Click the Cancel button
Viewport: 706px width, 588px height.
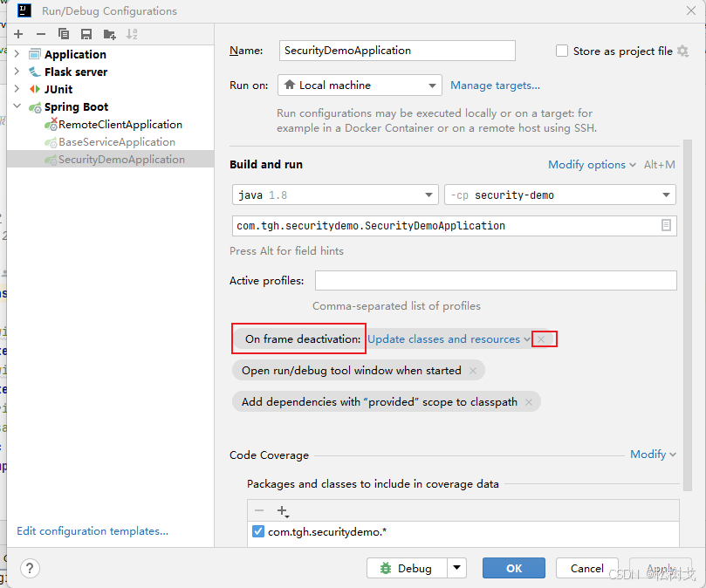click(586, 568)
